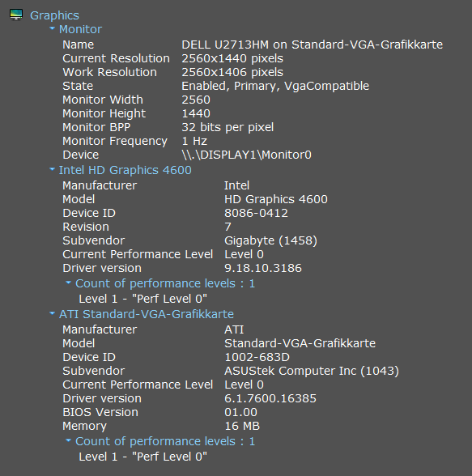The width and height of the screenshot is (472, 476).
Task: Select the Monitor Frequency 1 Hz value
Action: click(194, 141)
